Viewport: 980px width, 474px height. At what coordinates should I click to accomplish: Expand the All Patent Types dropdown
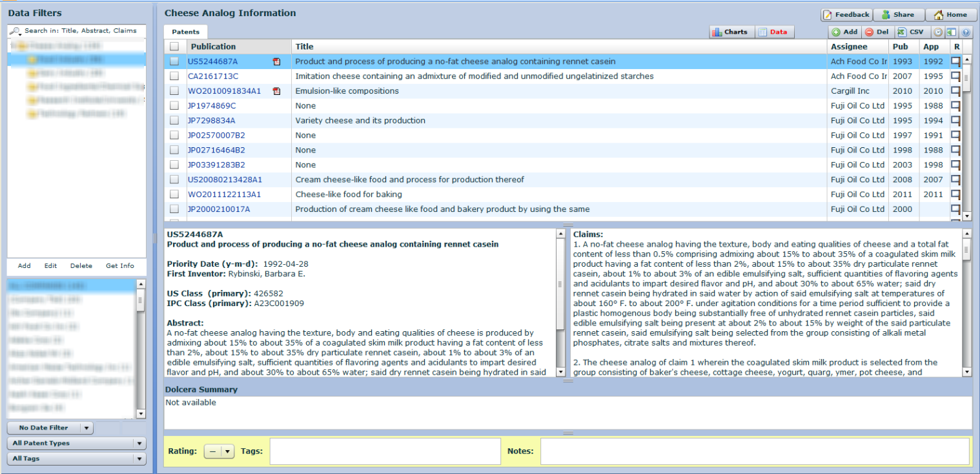pos(76,443)
